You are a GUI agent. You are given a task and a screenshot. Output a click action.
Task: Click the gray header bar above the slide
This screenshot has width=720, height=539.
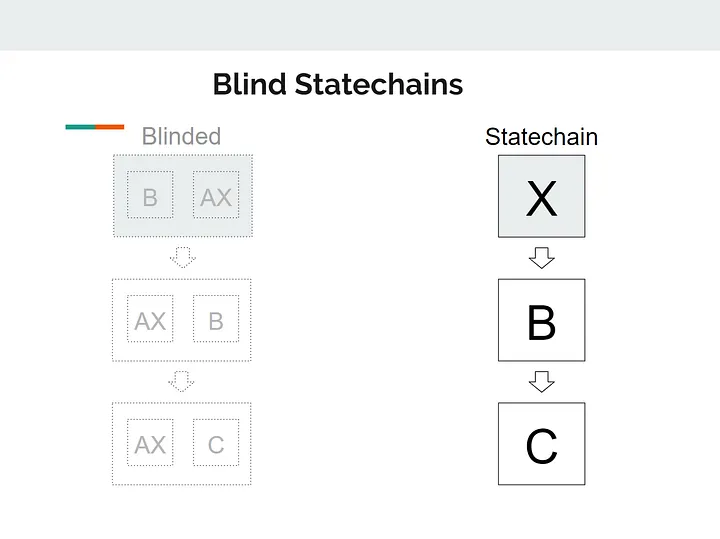(x=360, y=24)
